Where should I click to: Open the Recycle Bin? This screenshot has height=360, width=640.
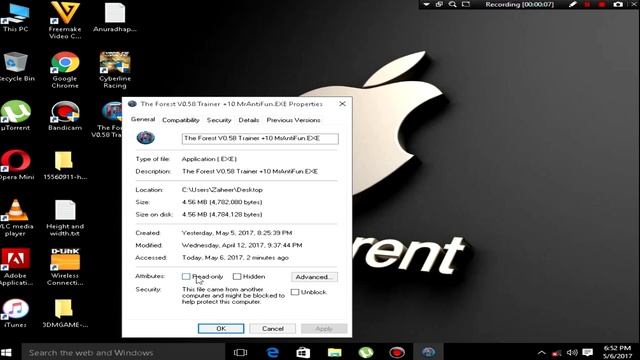(16, 67)
